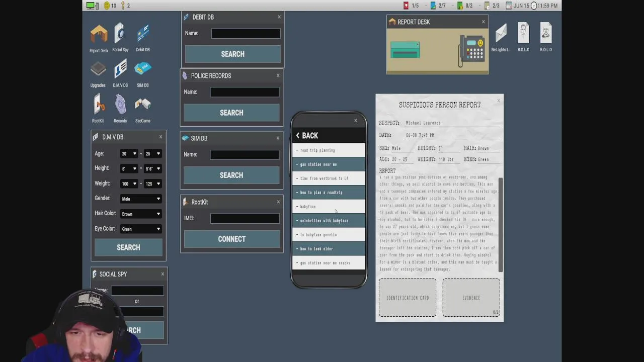
Task: Click the green 0/2 status counter
Action: pyautogui.click(x=465, y=6)
